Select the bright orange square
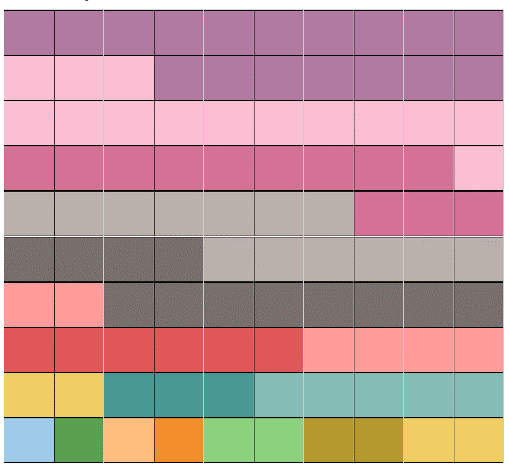This screenshot has width=509, height=468. point(179,440)
